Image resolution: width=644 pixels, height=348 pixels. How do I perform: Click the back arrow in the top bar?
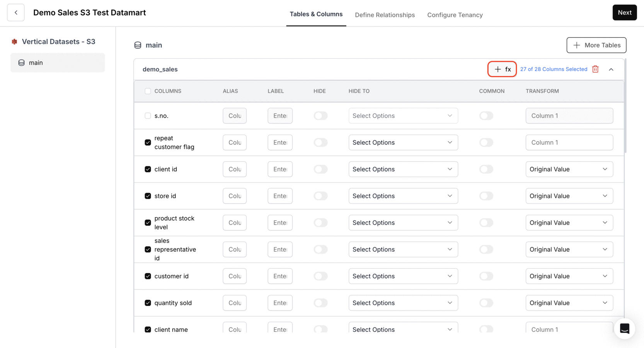(x=15, y=12)
